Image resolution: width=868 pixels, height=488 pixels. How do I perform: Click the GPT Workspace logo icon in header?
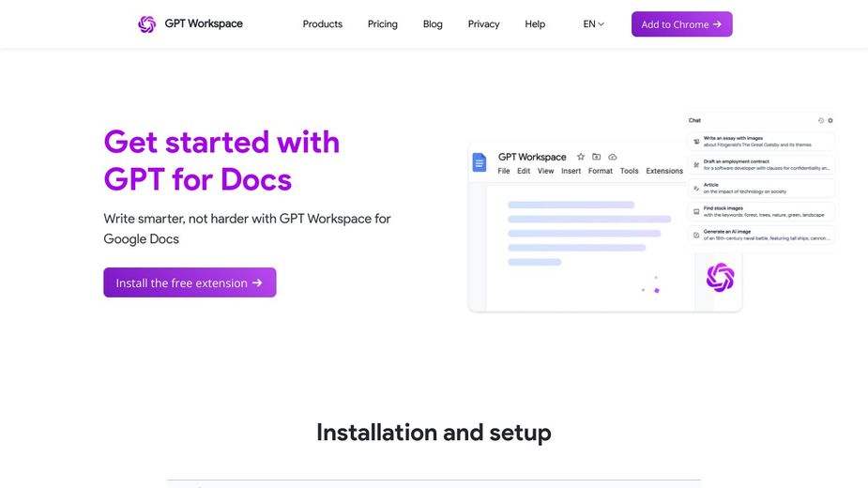click(x=146, y=24)
